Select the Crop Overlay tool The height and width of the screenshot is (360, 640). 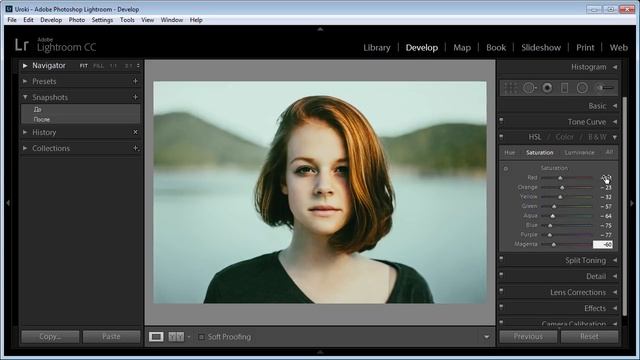pyautogui.click(x=510, y=88)
